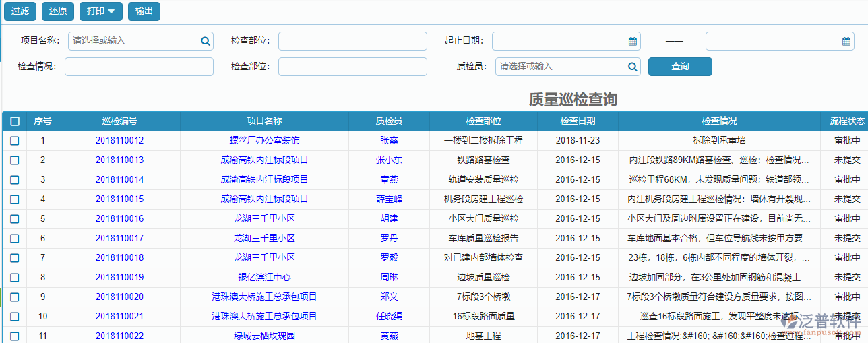868x343 pixels.
Task: Check the row checkbox for 2018110013
Action: [x=14, y=160]
